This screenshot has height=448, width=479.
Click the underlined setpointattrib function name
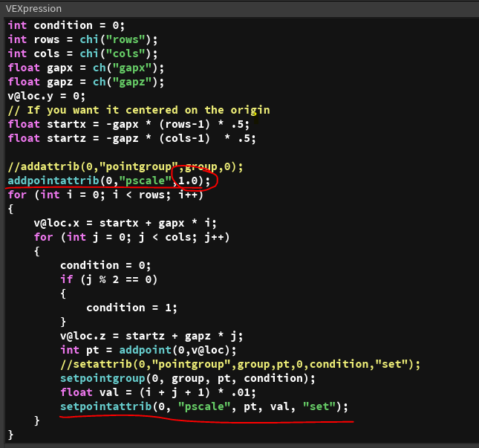[x=105, y=406]
